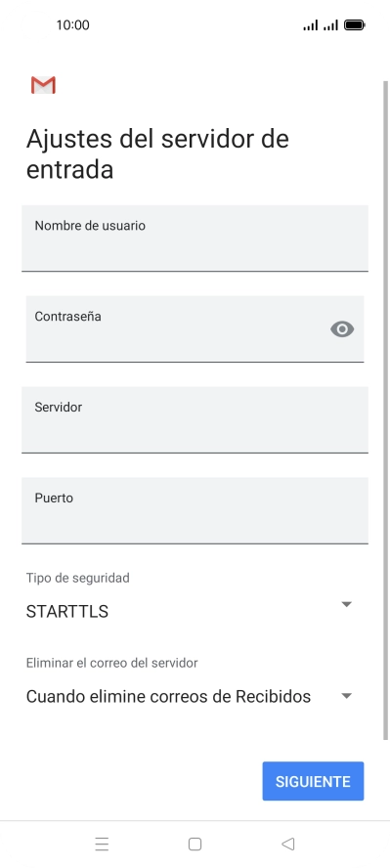Screen dimensions: 390x868
Task: Click the SIGUIENTE button
Action: click(313, 781)
